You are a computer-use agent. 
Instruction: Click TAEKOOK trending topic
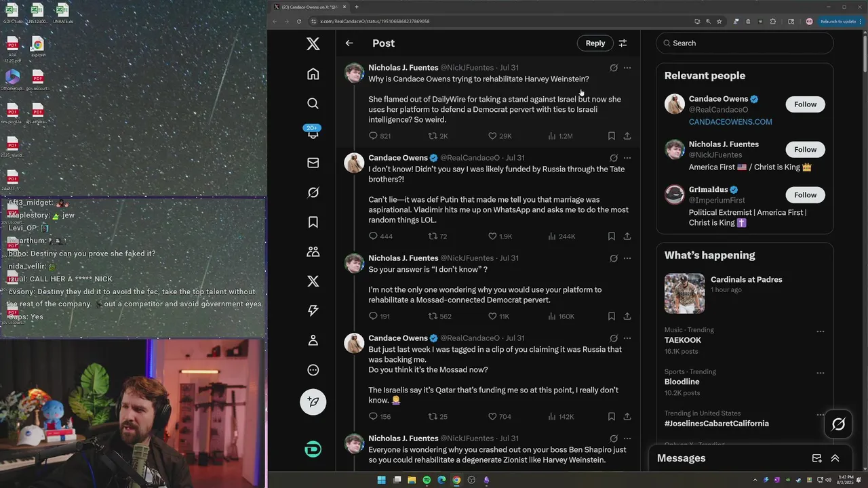pos(683,340)
